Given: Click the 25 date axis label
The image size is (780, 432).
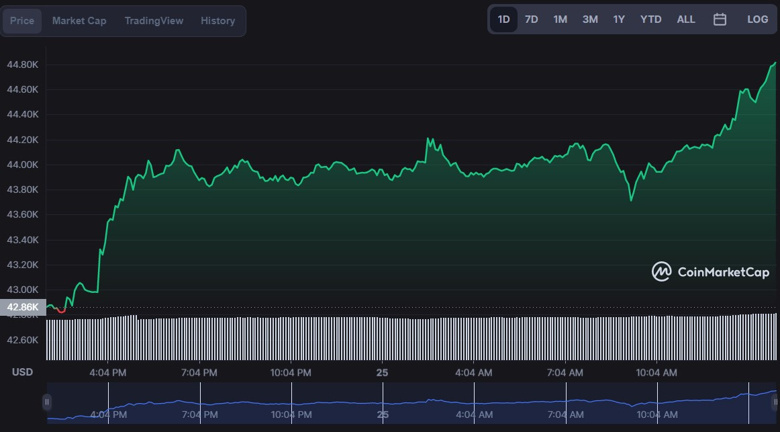Looking at the screenshot, I should (382, 372).
